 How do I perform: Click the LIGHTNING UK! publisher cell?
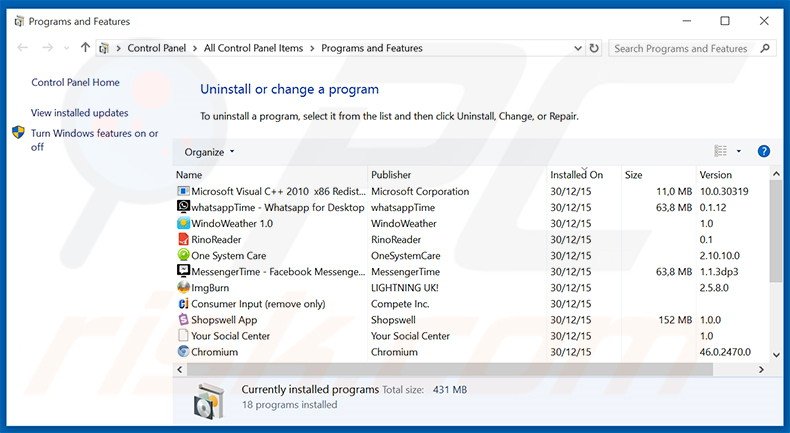405,288
